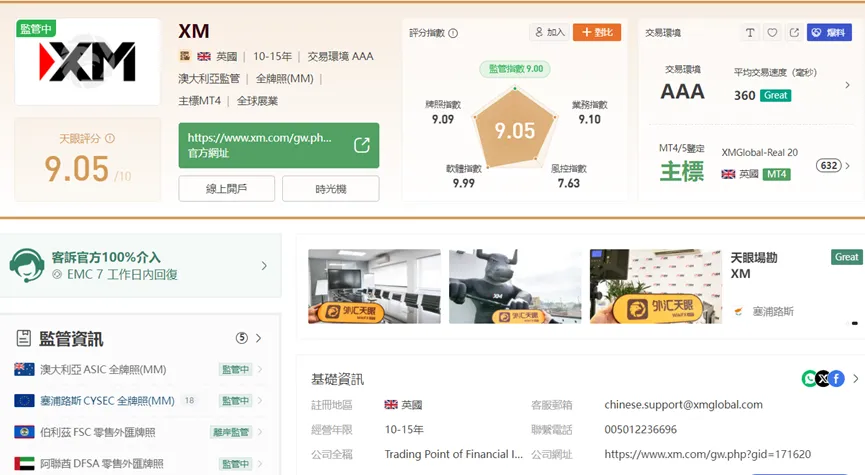Open the official XM website link
Screen dimensions: 865x475
click(x=279, y=145)
